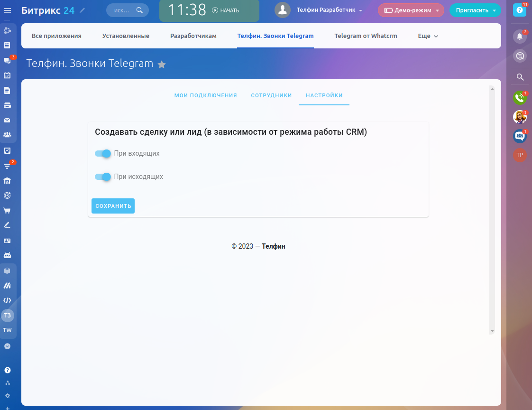
Task: Toggle the 'При исходящих' switch
Action: pos(103,177)
